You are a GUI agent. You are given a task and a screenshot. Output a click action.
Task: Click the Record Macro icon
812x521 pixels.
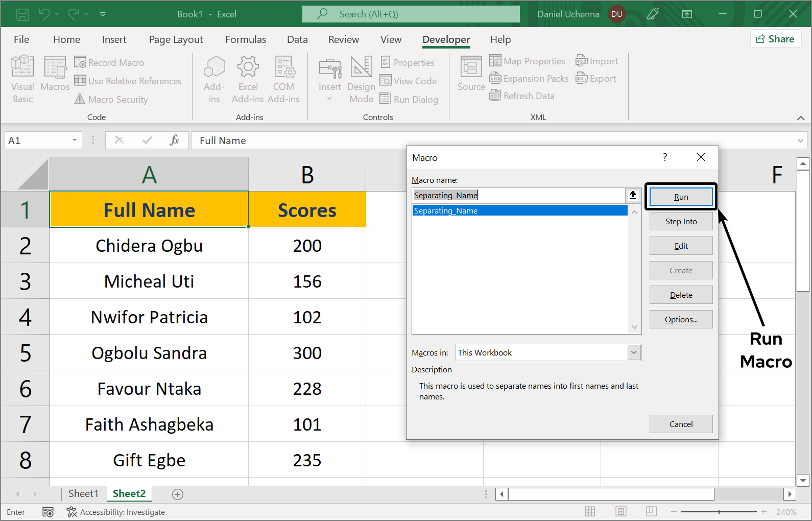[x=80, y=62]
